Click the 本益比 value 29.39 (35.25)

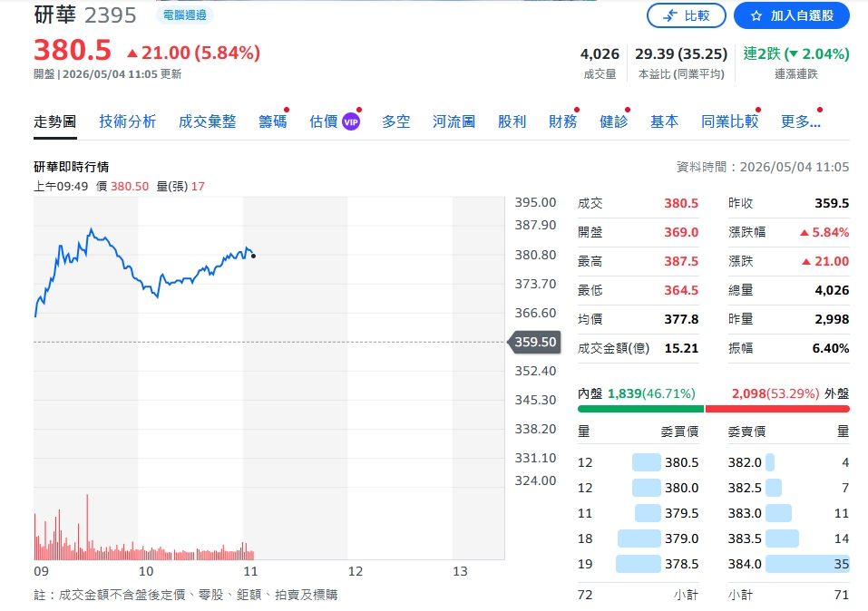pyautogui.click(x=681, y=53)
